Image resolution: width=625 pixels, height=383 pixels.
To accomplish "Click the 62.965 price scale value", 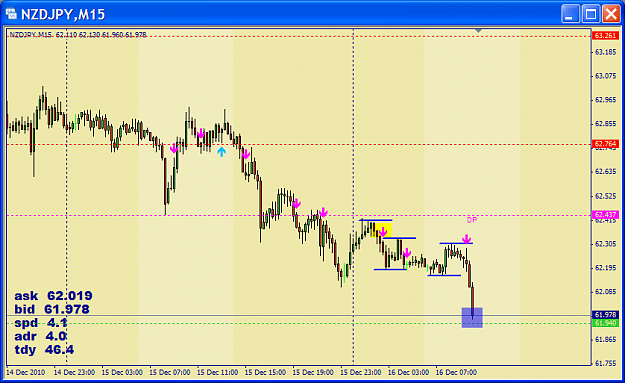I will coord(605,100).
